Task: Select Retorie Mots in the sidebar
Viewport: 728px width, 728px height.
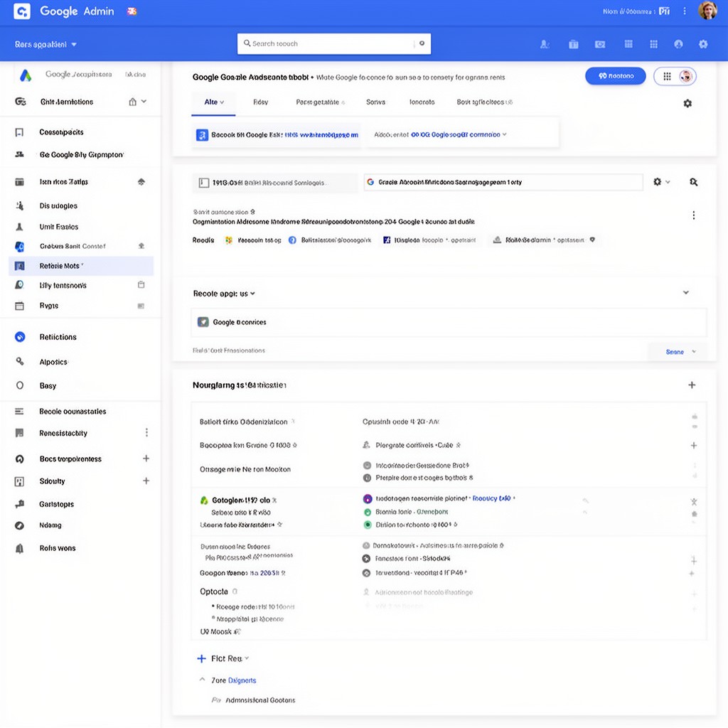Action: click(81, 266)
